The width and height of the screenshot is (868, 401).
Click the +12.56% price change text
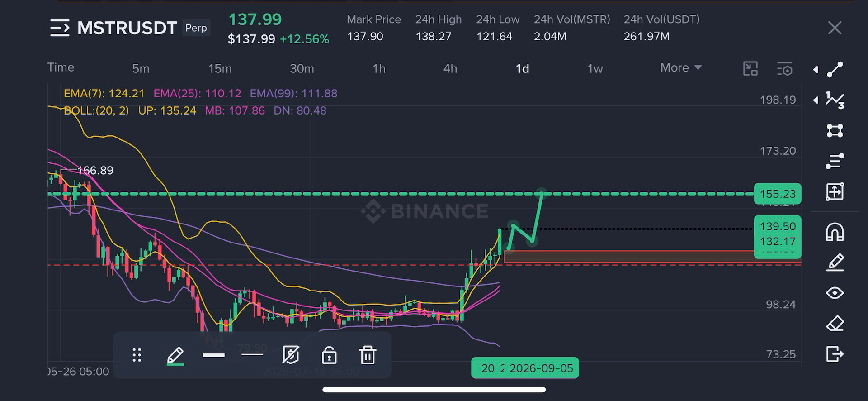(x=304, y=39)
